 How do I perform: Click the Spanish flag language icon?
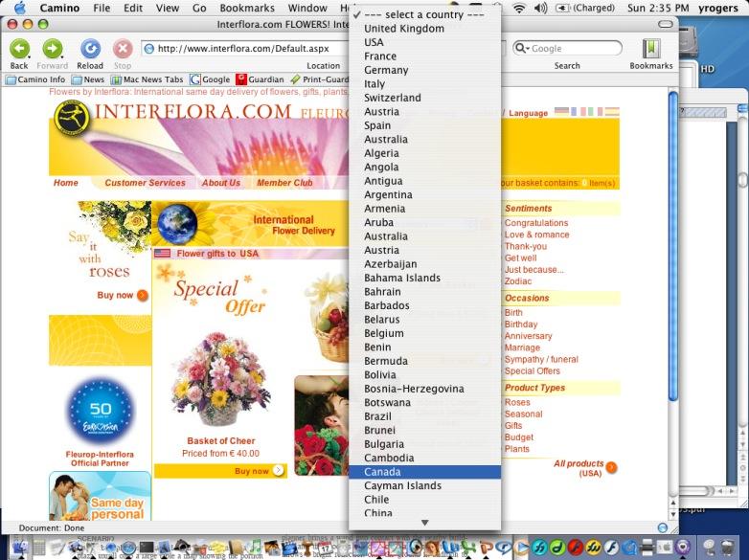(612, 112)
